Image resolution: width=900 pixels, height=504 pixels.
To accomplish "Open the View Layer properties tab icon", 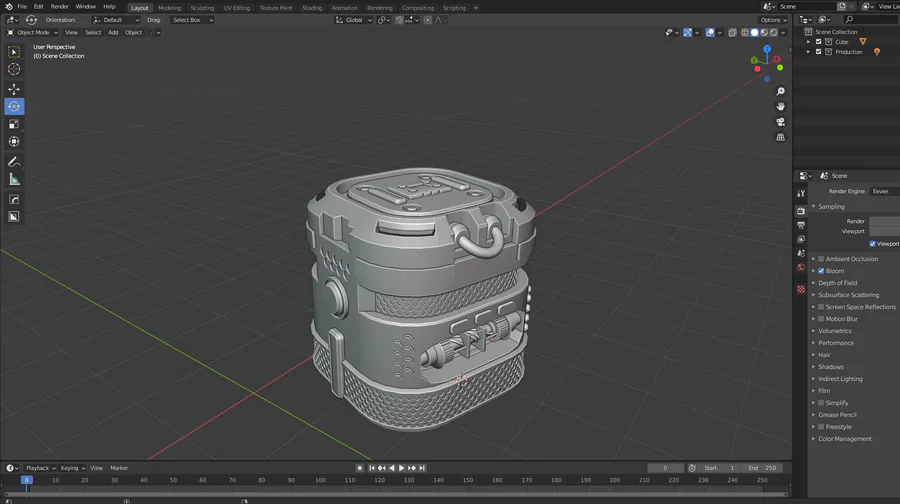I will 801,239.
